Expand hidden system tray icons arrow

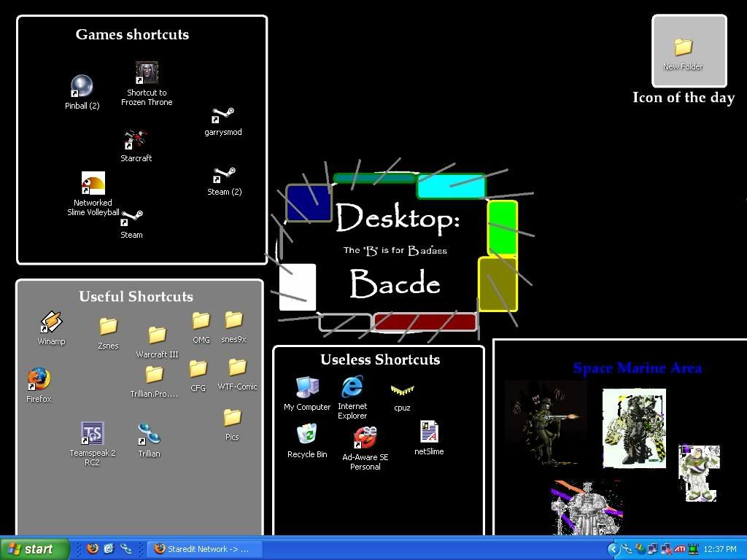click(613, 549)
